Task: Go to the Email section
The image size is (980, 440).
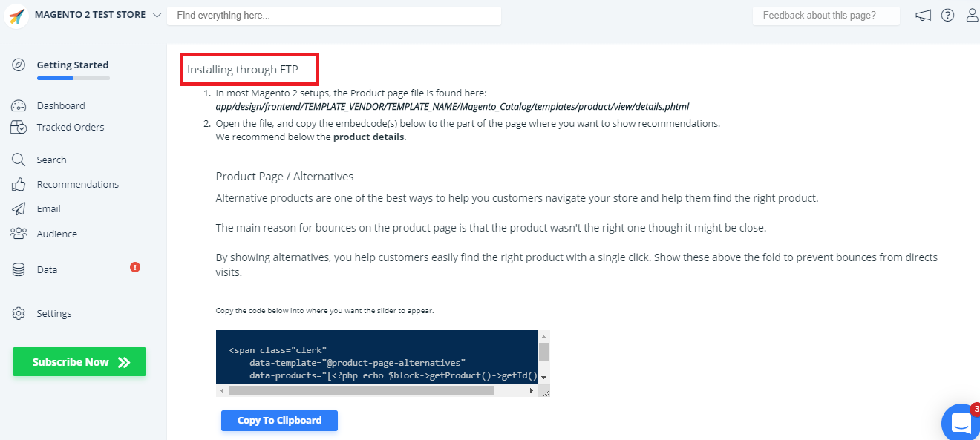Action: coord(48,209)
